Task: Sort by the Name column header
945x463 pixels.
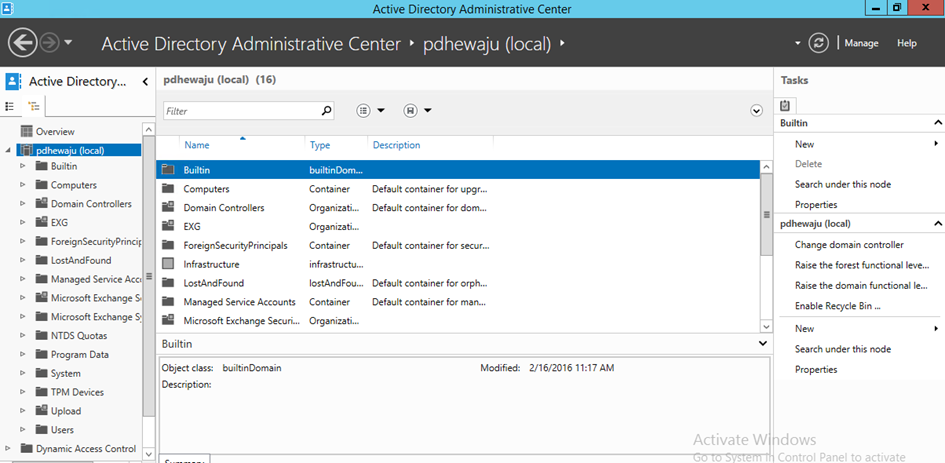Action: [197, 145]
